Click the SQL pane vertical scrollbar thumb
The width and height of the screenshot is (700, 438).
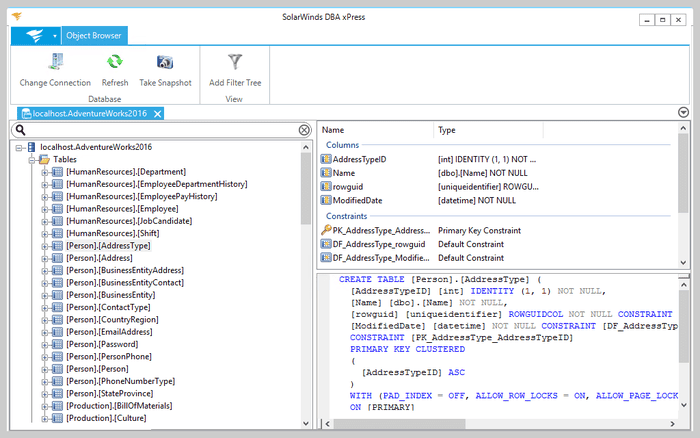(683, 326)
